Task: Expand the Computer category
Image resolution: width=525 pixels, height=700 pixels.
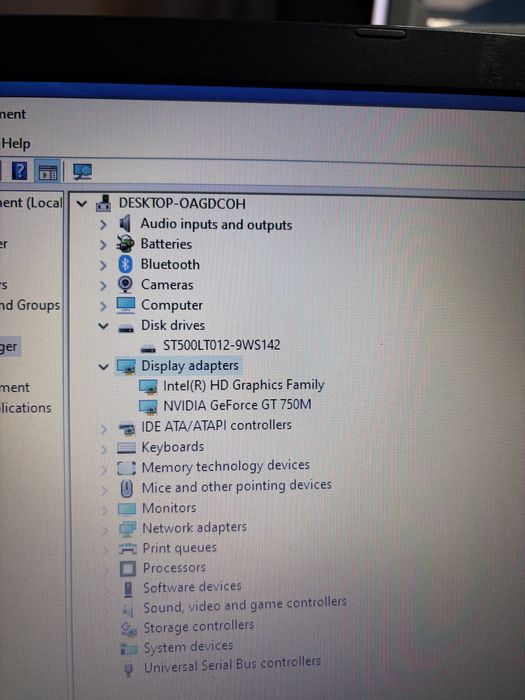Action: [103, 306]
